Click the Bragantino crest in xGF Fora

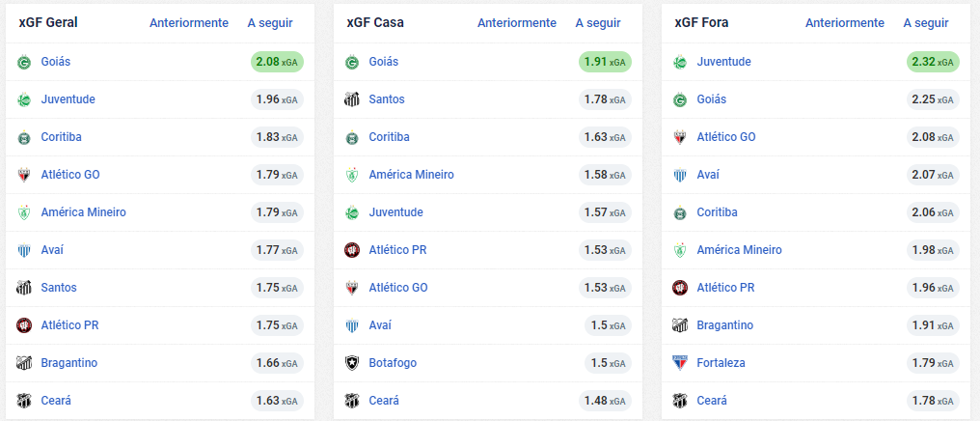tap(679, 326)
